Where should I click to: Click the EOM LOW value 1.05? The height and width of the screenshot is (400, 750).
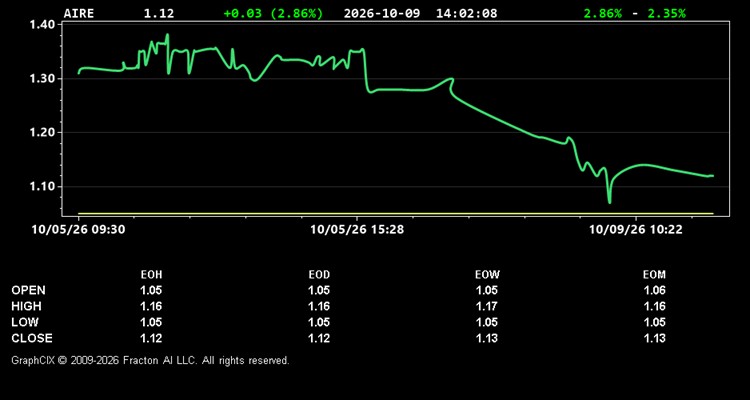[655, 322]
